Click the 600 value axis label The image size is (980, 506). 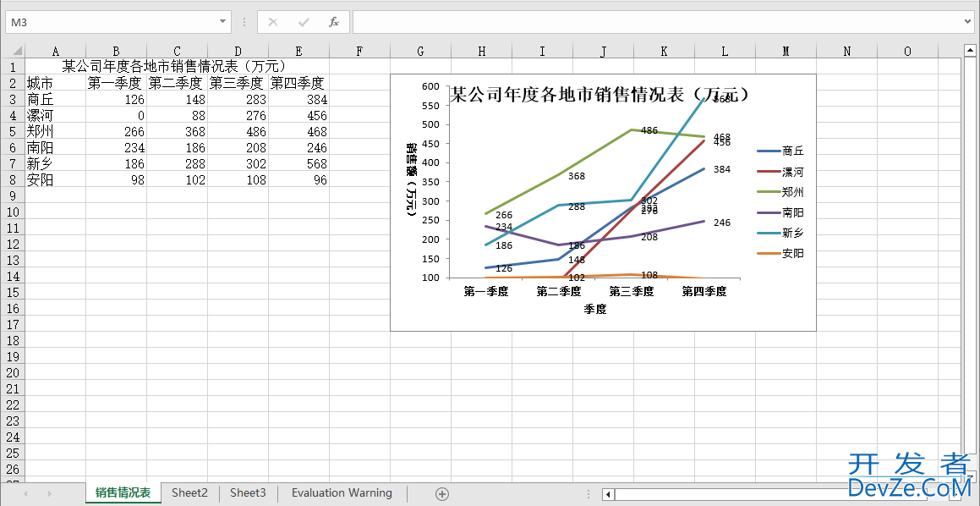point(431,86)
